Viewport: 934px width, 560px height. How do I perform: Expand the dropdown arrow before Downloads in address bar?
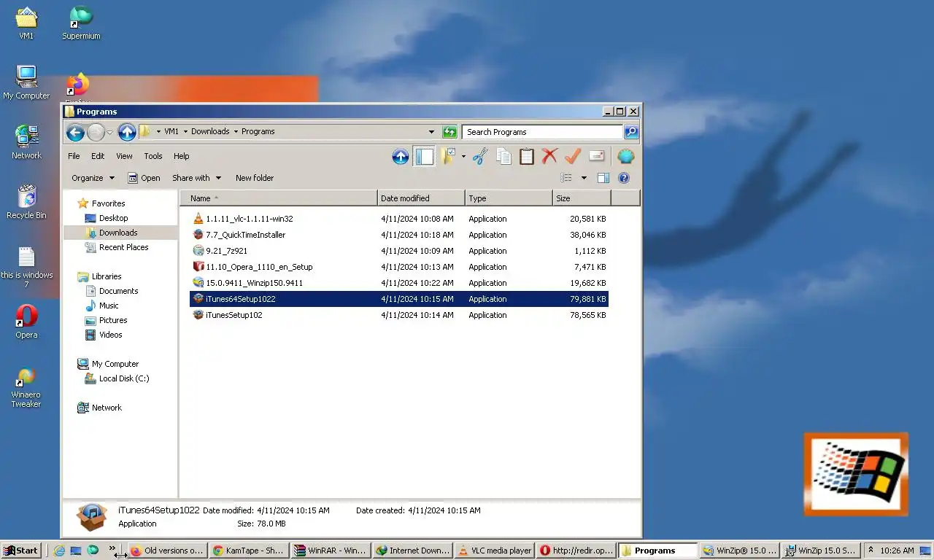pos(185,132)
